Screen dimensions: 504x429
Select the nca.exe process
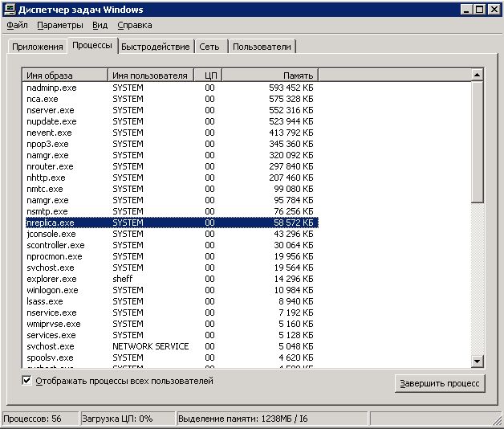(170, 99)
